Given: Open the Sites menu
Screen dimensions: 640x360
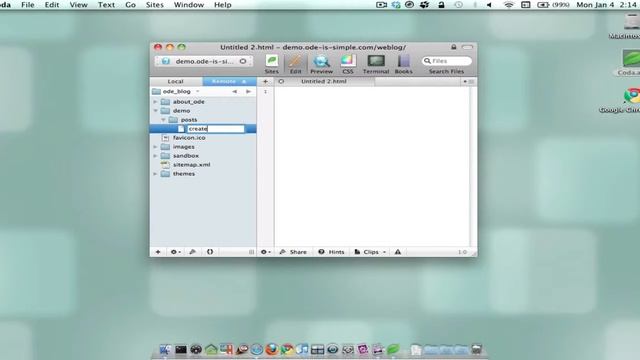Looking at the screenshot, I should coord(155,5).
